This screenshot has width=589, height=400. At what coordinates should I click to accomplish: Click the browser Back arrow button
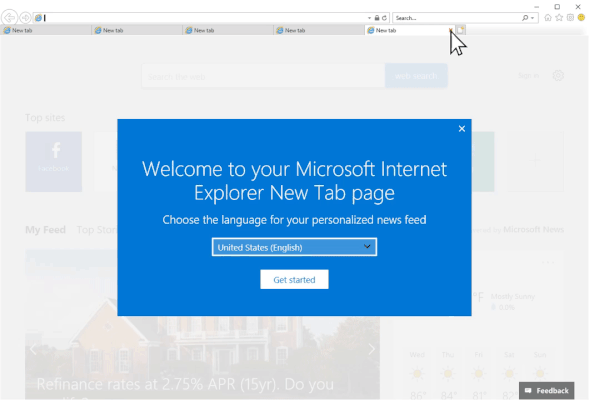tap(9, 18)
